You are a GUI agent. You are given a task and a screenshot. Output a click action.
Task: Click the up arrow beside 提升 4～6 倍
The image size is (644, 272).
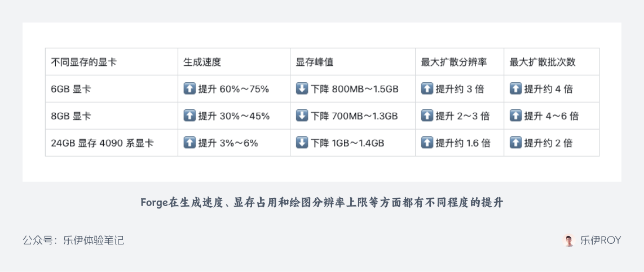coord(515,116)
